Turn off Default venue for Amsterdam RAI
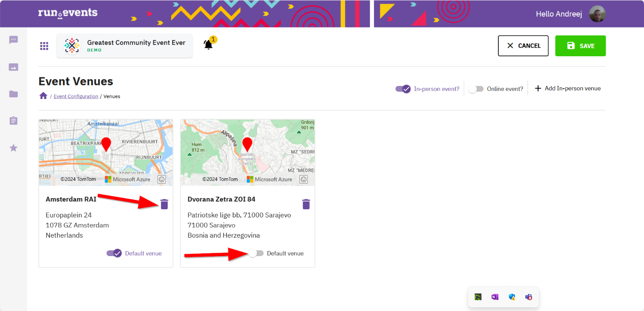The height and width of the screenshot is (311, 644). (114, 253)
